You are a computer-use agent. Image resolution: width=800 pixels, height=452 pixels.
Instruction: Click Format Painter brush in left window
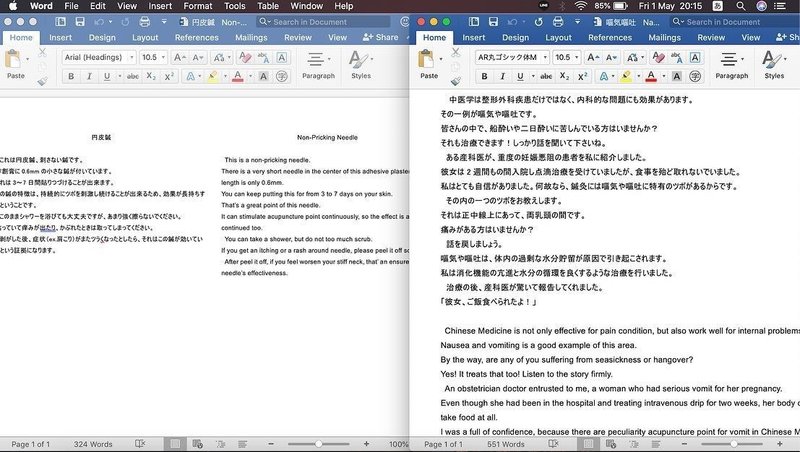pos(42,81)
